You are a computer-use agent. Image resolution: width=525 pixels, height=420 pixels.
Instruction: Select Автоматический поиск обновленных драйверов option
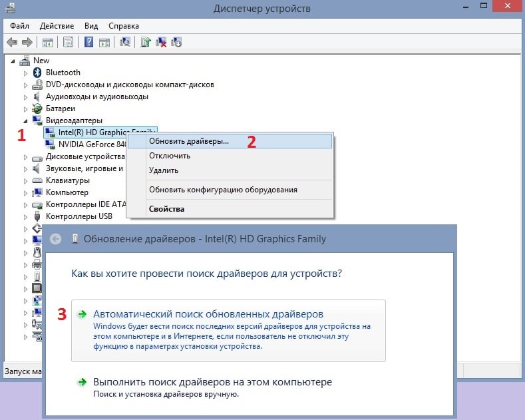228,331
